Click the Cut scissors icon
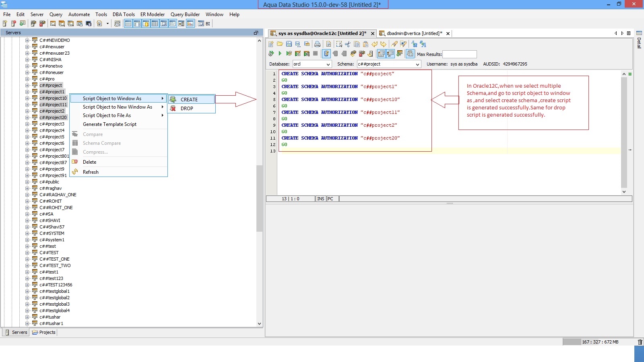 point(348,44)
